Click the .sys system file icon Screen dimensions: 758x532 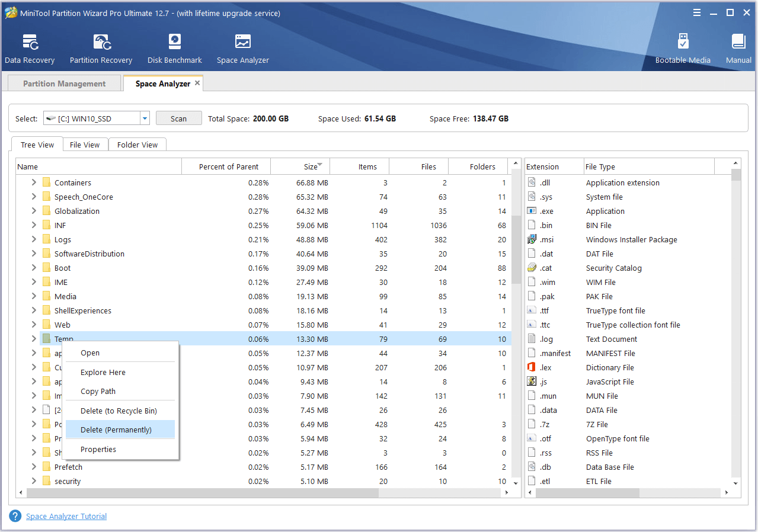(x=532, y=197)
